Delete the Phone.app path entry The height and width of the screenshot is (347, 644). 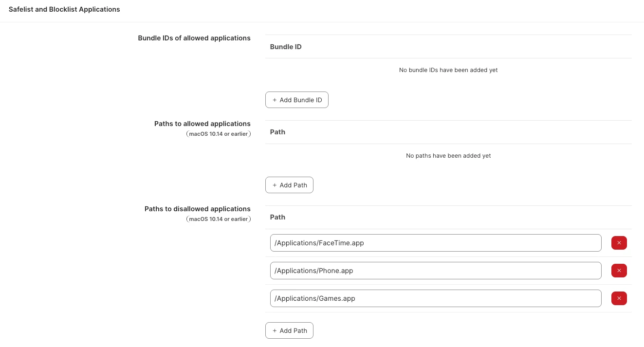pos(619,271)
